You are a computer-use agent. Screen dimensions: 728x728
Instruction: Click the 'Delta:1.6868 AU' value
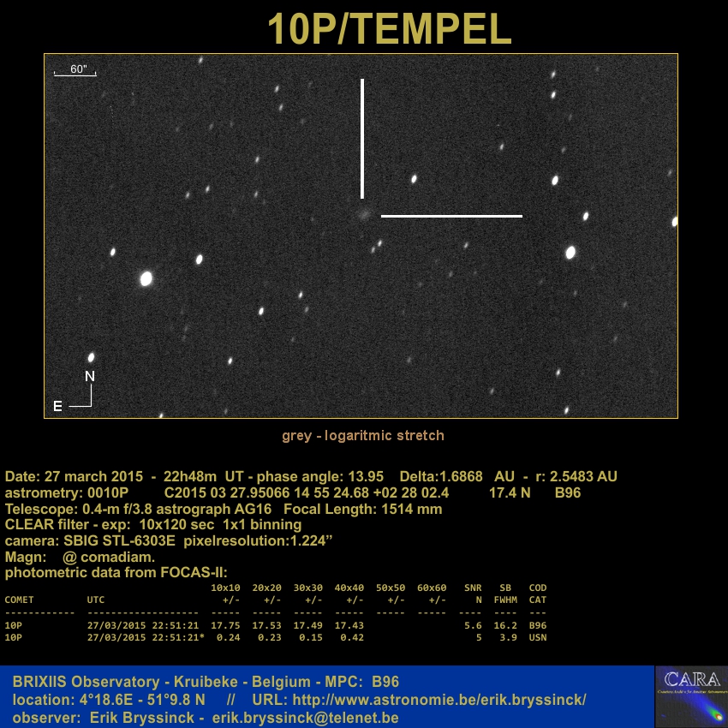coord(456,477)
